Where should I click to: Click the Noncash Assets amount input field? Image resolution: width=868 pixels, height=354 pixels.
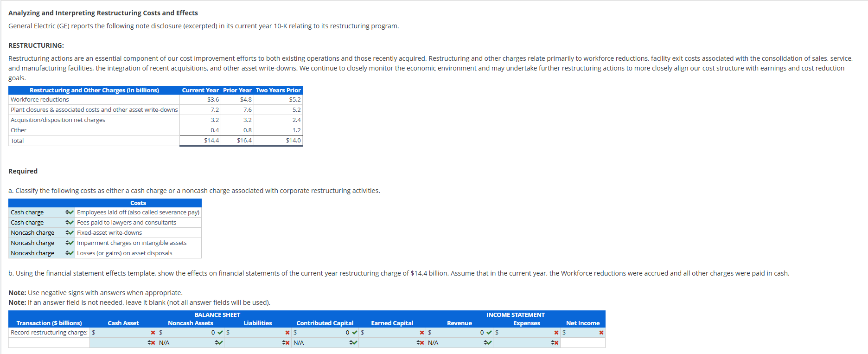click(x=190, y=332)
